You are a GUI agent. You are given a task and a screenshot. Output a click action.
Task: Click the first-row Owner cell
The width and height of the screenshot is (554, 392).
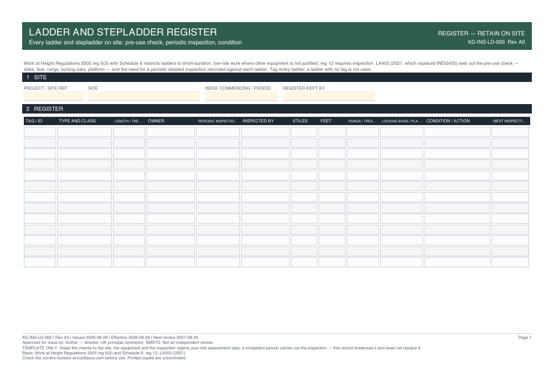[170, 132]
